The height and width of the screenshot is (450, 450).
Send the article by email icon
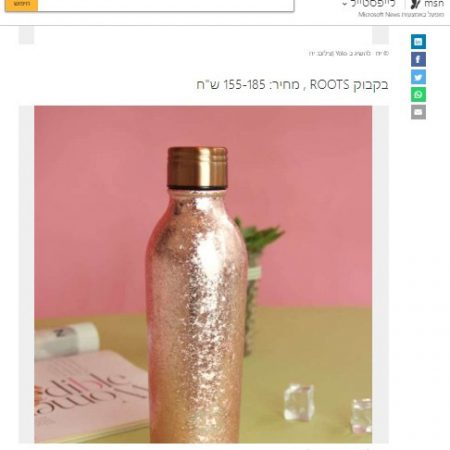[418, 112]
